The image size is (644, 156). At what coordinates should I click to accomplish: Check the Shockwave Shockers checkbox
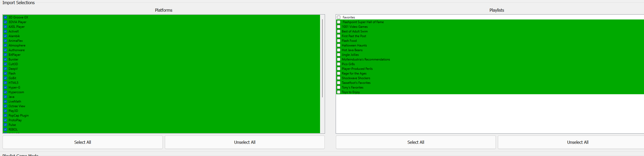[339, 78]
